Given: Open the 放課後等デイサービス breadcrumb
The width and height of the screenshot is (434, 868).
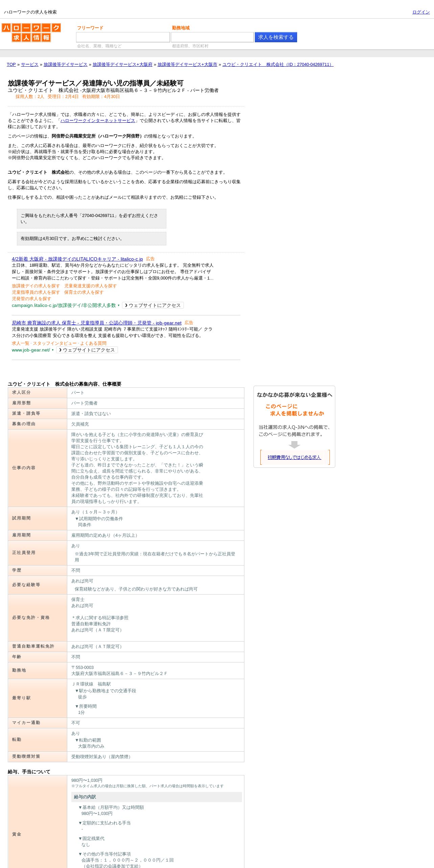Looking at the screenshot, I should click(65, 65).
